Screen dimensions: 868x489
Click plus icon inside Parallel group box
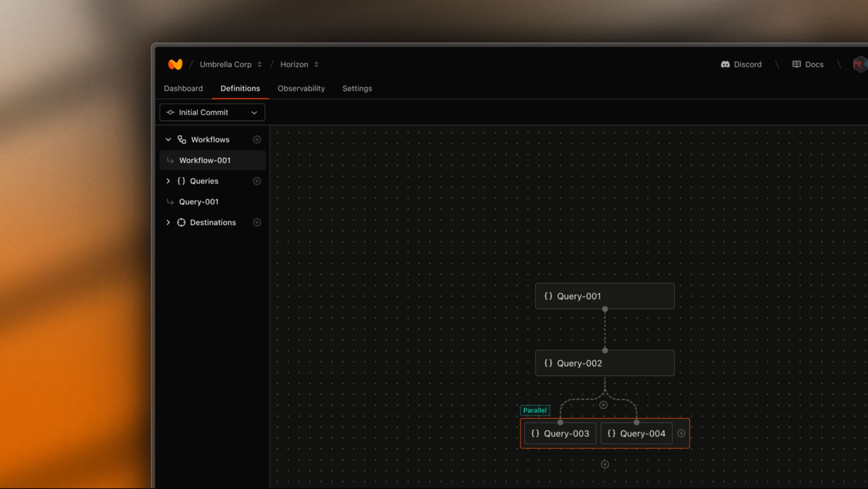tap(681, 433)
